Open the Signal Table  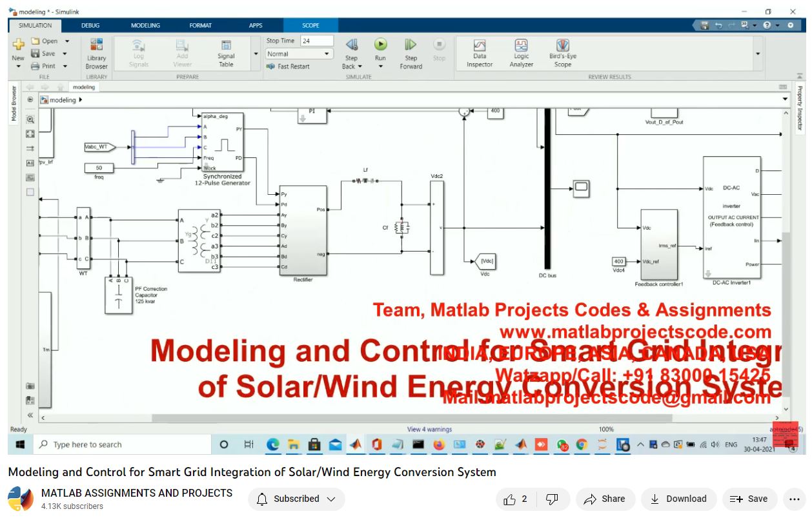pos(226,53)
